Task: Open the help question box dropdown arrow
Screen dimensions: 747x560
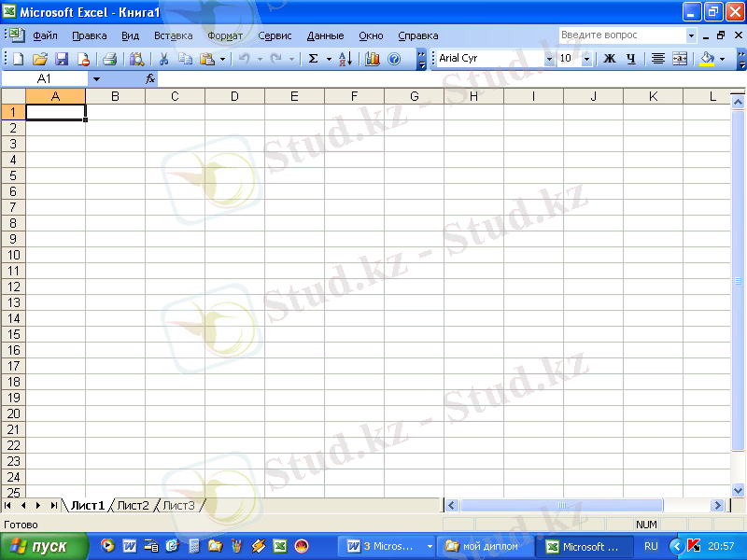Action: coord(691,35)
